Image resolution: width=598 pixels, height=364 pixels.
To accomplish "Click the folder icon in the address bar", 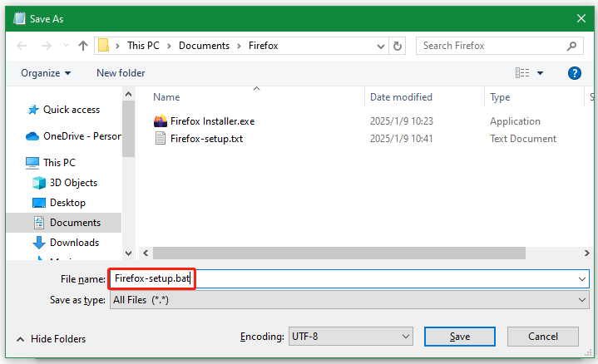I will pos(103,46).
